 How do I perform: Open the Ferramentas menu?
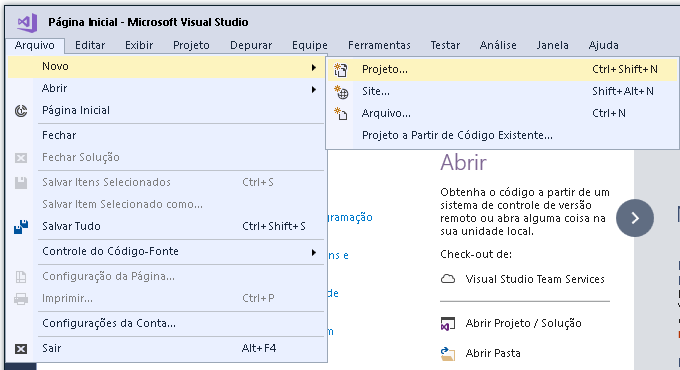[x=379, y=45]
